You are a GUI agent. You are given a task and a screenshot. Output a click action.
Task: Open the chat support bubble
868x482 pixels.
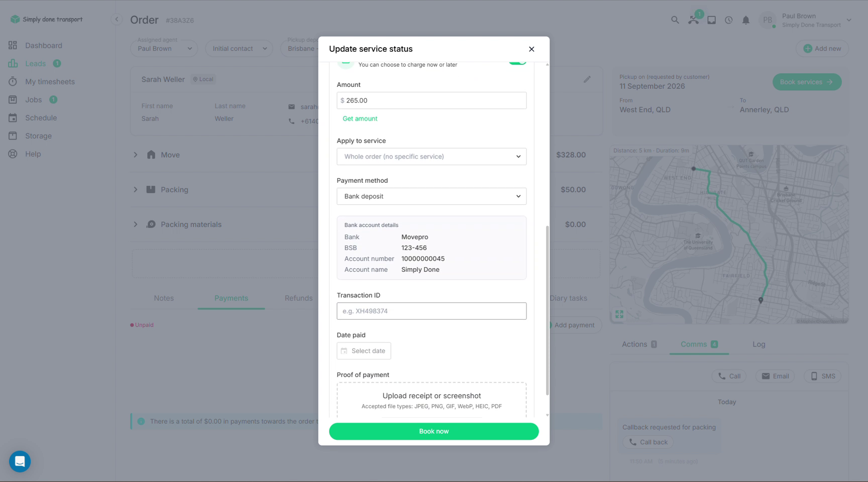point(20,461)
